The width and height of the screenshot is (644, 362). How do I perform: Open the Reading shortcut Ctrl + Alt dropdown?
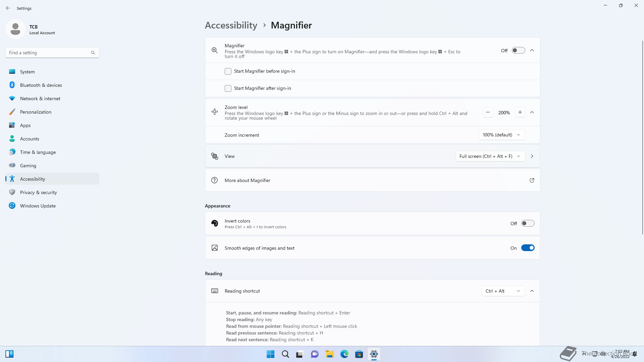pyautogui.click(x=503, y=291)
